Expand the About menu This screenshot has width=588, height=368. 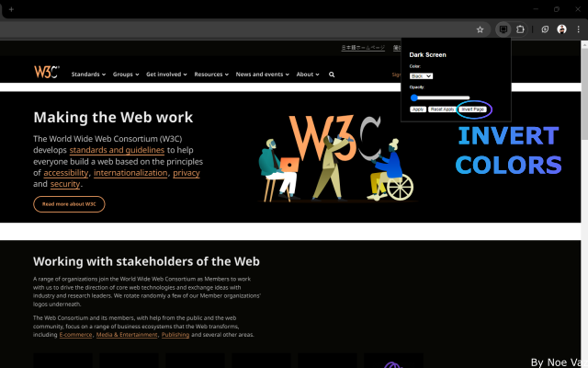tap(308, 75)
